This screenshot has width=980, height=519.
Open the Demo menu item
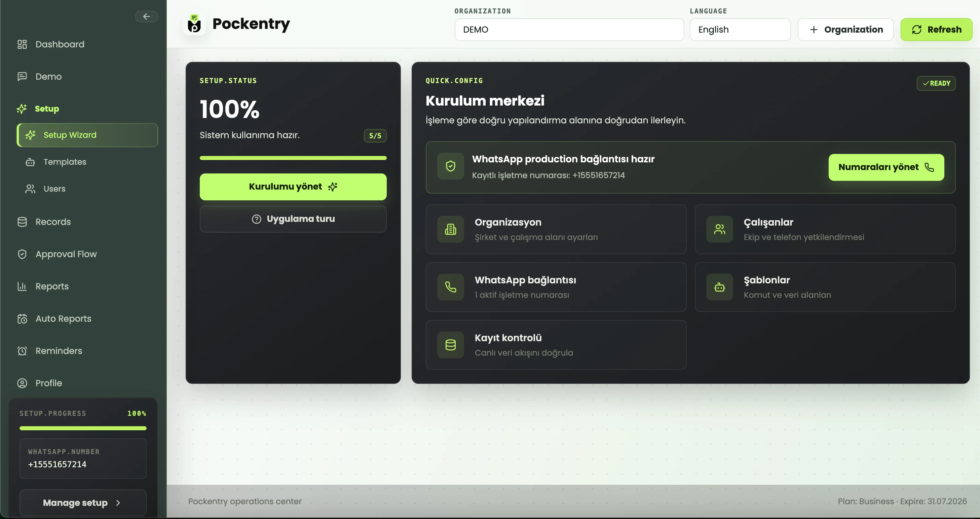click(87, 76)
